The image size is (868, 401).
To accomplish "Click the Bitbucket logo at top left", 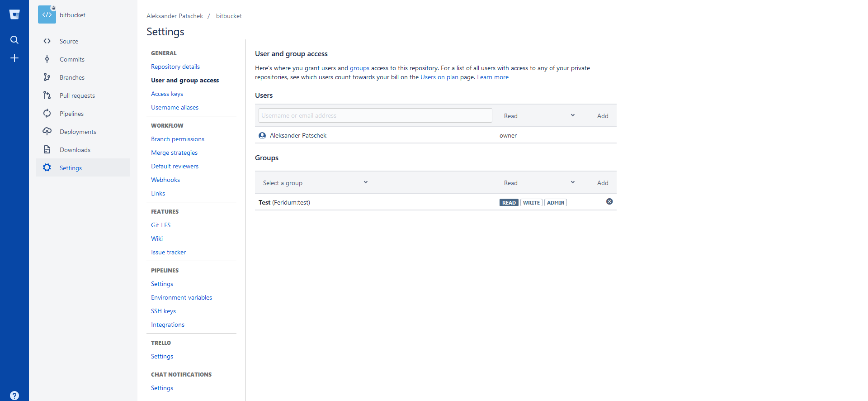I will [14, 14].
